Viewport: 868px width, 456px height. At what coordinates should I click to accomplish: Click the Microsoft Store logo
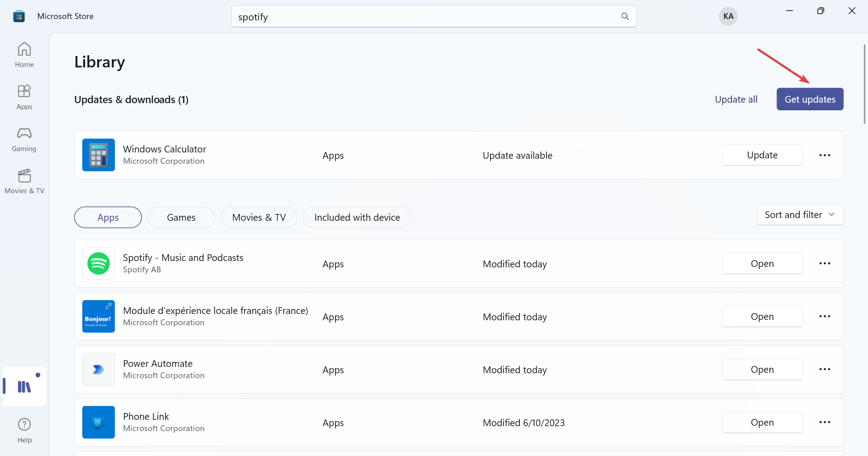(x=19, y=16)
